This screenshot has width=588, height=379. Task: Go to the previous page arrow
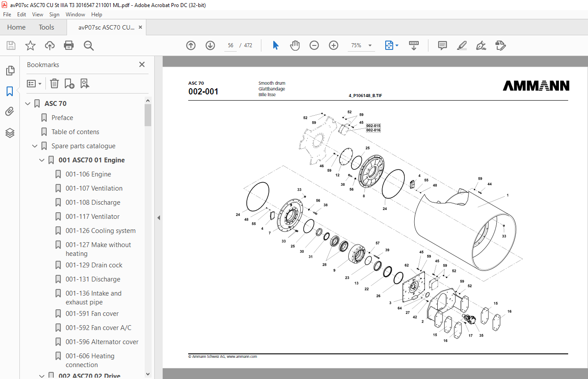click(x=191, y=45)
